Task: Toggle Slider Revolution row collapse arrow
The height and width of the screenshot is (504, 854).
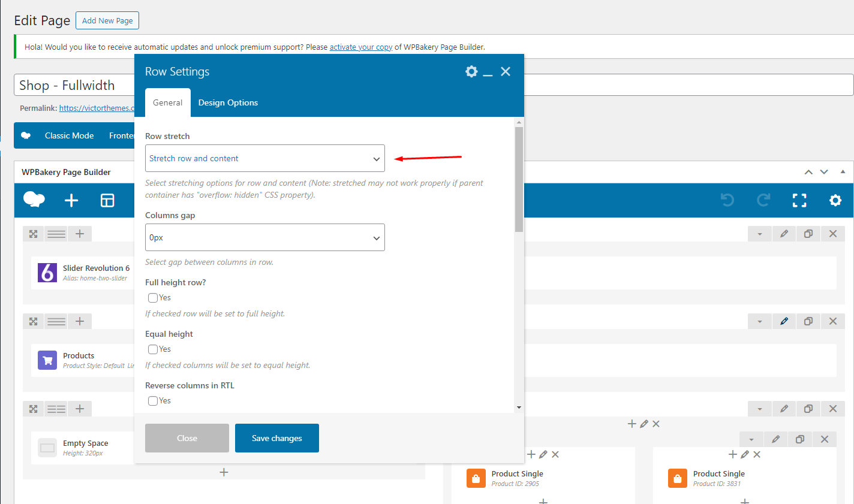Action: [760, 234]
